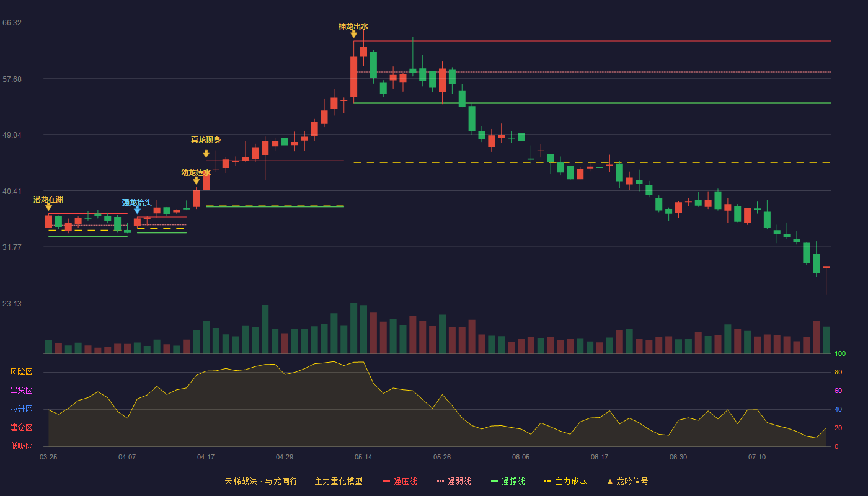The height and width of the screenshot is (496, 868).
Task: Toggle the 强撑线 legend item
Action: tap(508, 481)
